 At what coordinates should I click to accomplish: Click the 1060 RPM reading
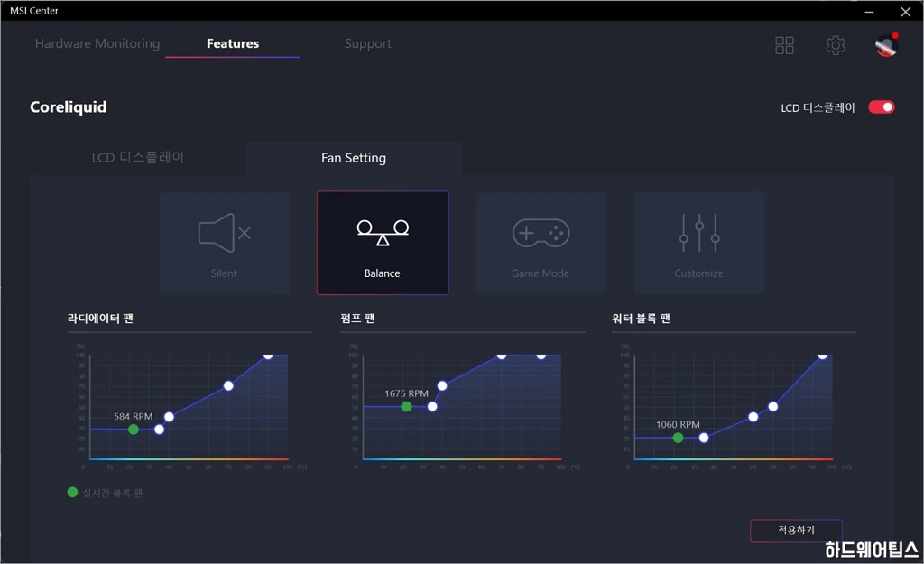[679, 424]
